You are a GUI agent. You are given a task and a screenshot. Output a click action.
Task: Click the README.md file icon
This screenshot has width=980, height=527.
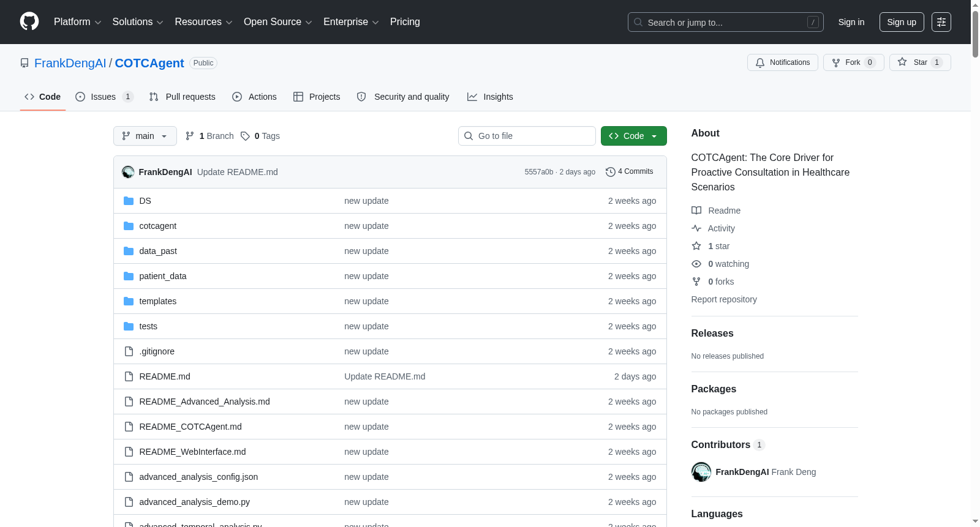(x=129, y=376)
